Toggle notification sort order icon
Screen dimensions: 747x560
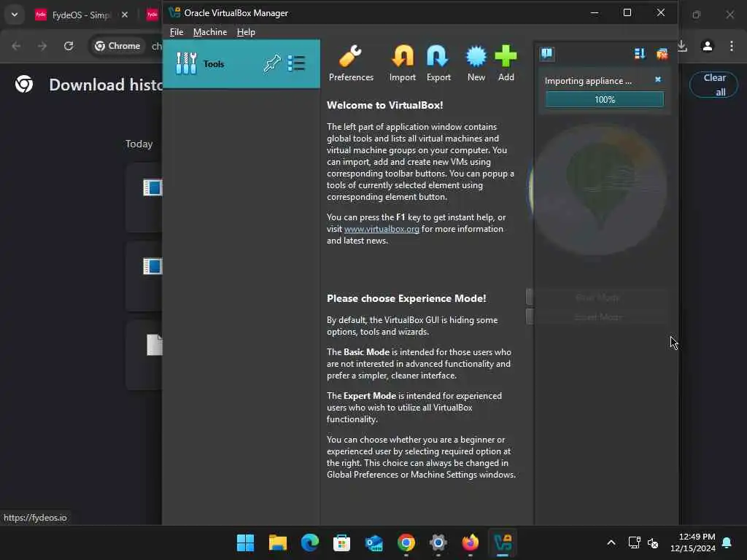639,54
